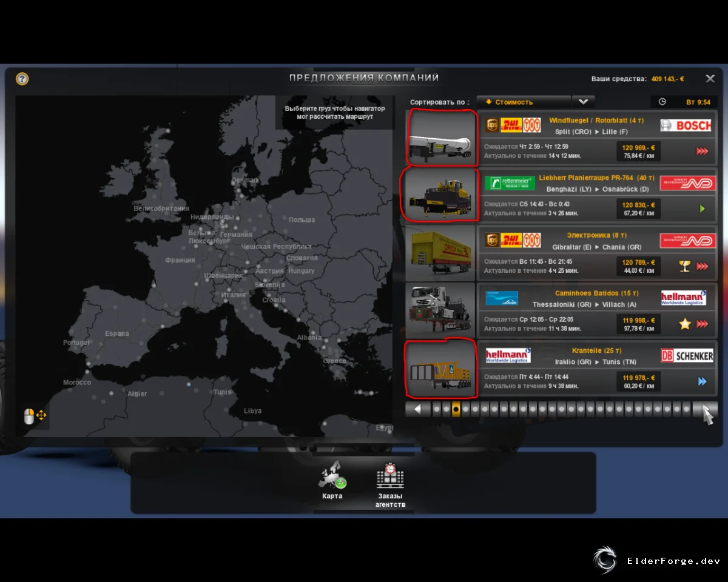Click the 119 978,- € price
This screenshot has width=728, height=582.
[x=638, y=378]
